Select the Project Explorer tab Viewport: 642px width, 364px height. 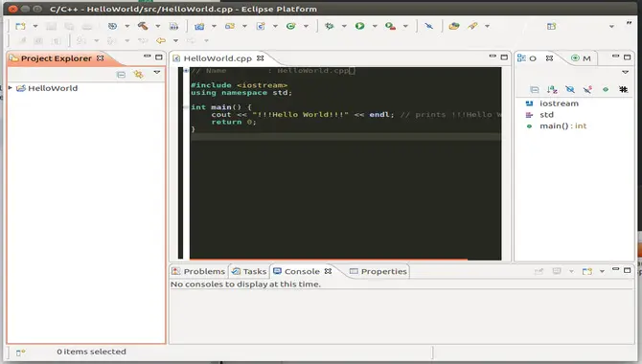[x=57, y=58]
